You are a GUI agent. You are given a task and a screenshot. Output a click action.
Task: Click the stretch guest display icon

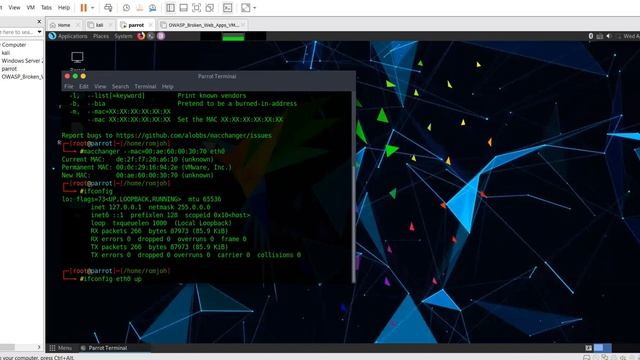pyautogui.click(x=245, y=8)
